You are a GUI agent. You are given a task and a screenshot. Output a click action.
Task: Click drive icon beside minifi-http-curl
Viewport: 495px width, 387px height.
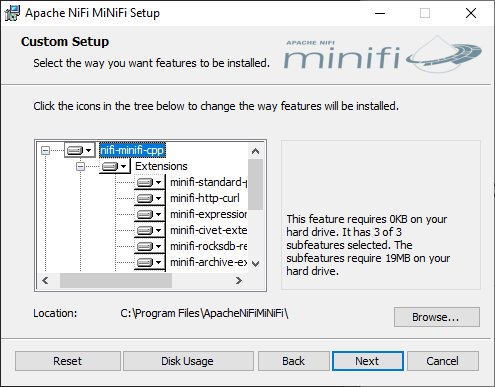[150, 198]
